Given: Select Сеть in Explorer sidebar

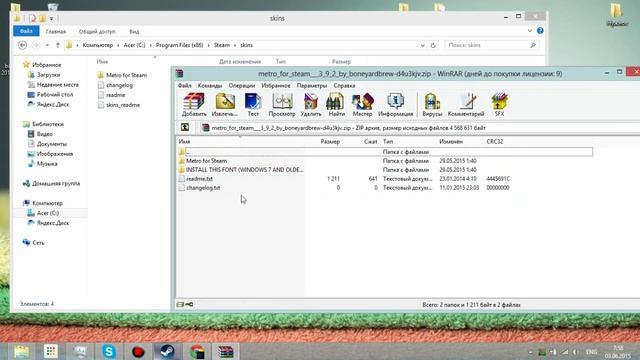Looking at the screenshot, I should [38, 242].
